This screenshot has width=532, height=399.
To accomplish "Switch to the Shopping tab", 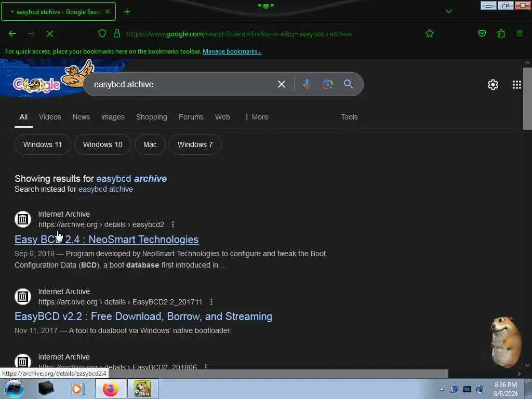I will (x=151, y=117).
